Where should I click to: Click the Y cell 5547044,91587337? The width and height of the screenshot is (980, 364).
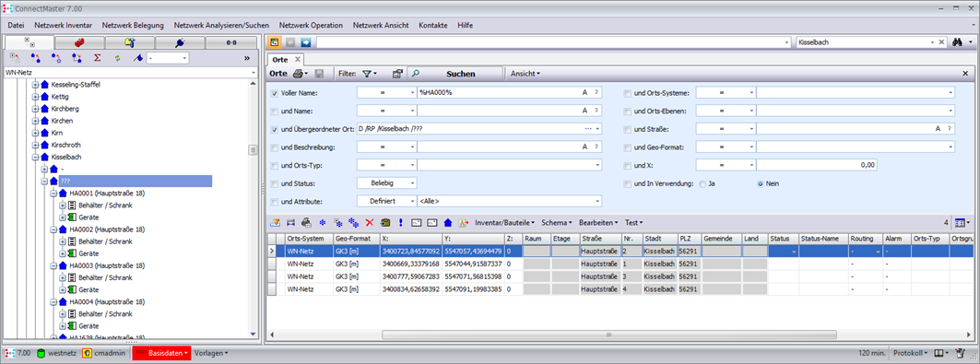(x=474, y=264)
